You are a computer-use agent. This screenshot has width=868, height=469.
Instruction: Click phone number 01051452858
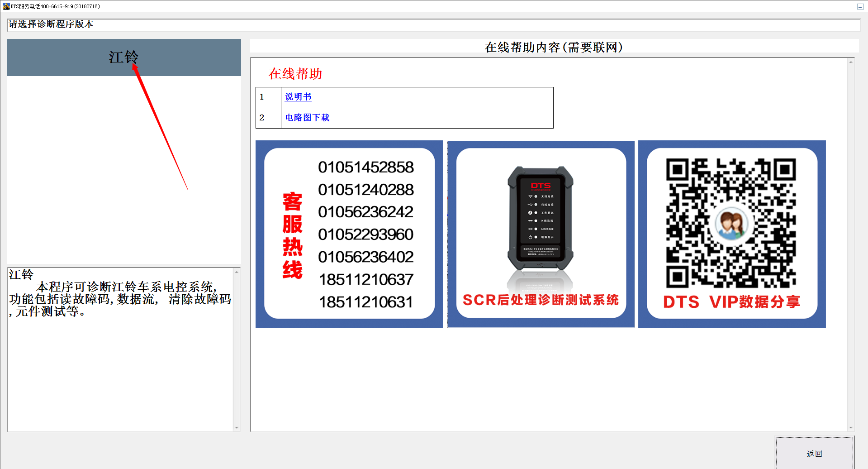pyautogui.click(x=366, y=167)
